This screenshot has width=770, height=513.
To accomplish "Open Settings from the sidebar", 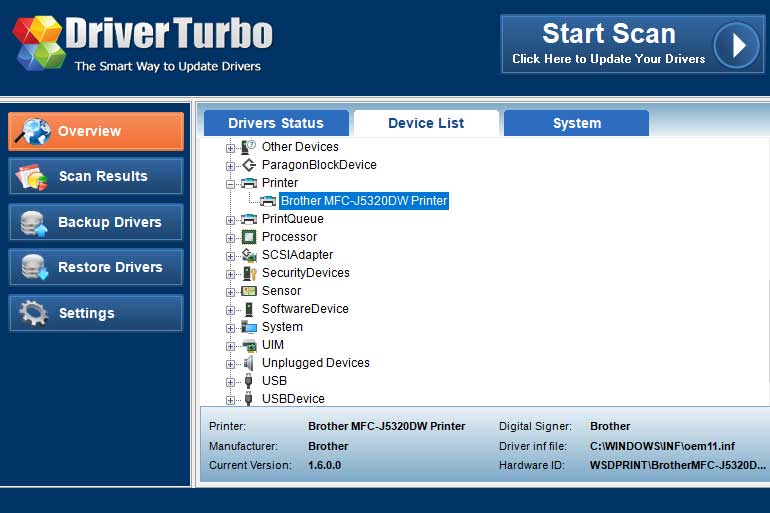I will 96,313.
